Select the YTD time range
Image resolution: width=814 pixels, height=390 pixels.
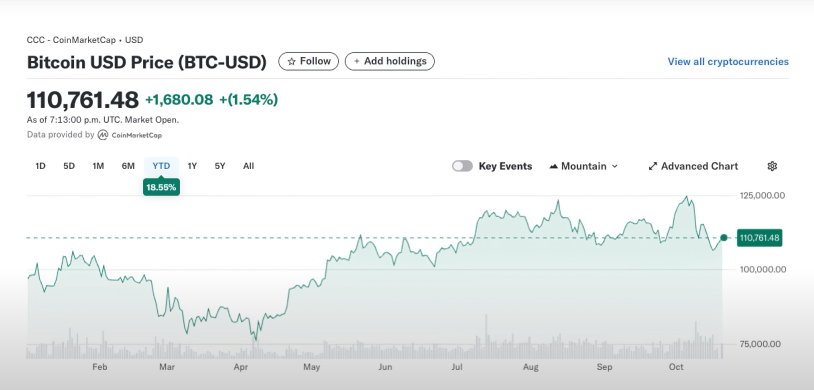point(161,166)
